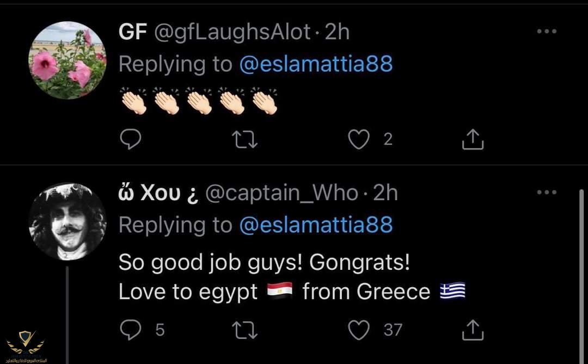
Task: Click the GF display name
Action: coord(133,33)
